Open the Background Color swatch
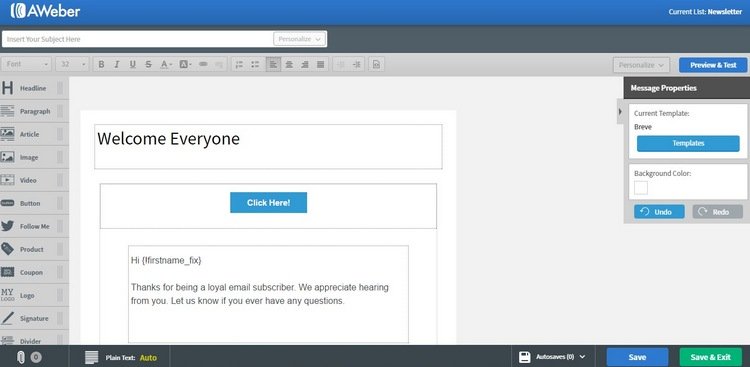 click(x=641, y=188)
